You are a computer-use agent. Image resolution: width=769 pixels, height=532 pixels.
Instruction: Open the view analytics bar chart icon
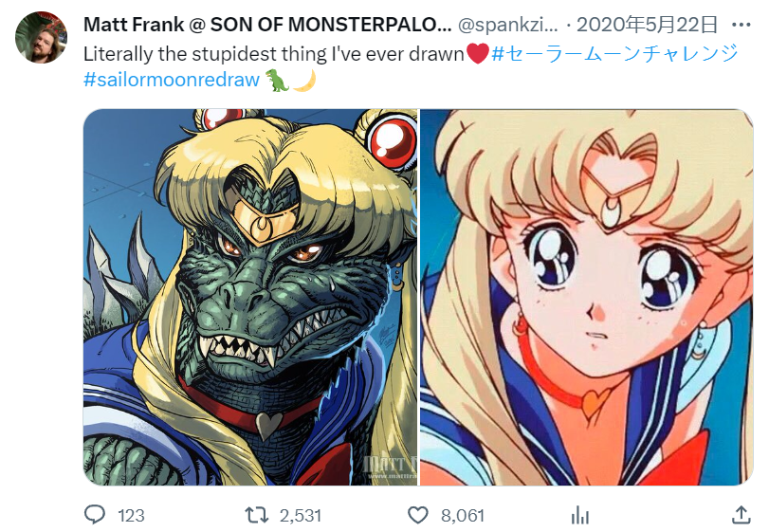click(579, 515)
